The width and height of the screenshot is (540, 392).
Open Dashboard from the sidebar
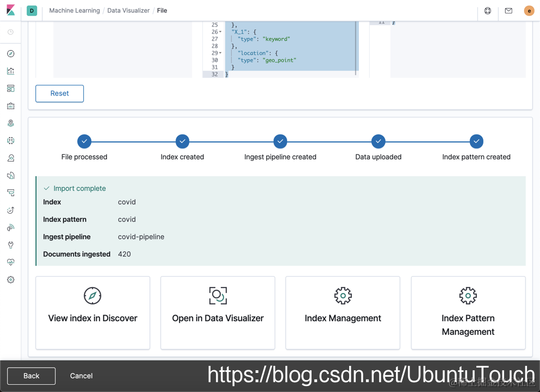tap(11, 88)
